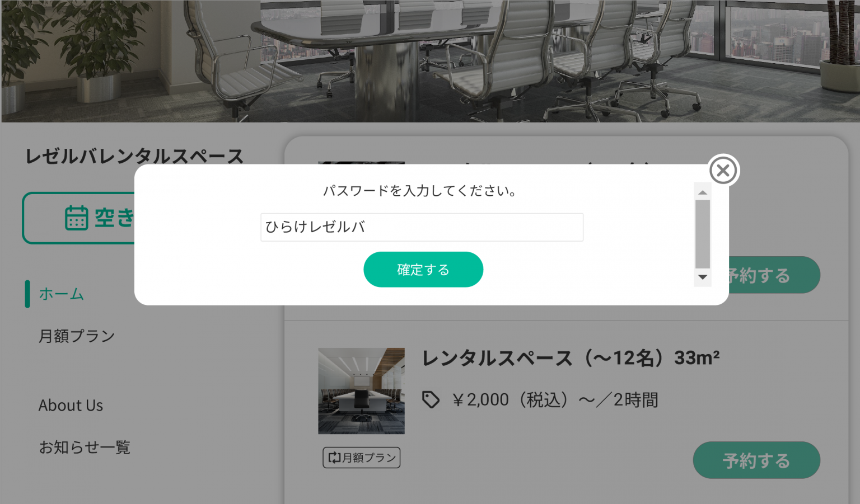Open the ホーム sidebar item

[x=61, y=294]
